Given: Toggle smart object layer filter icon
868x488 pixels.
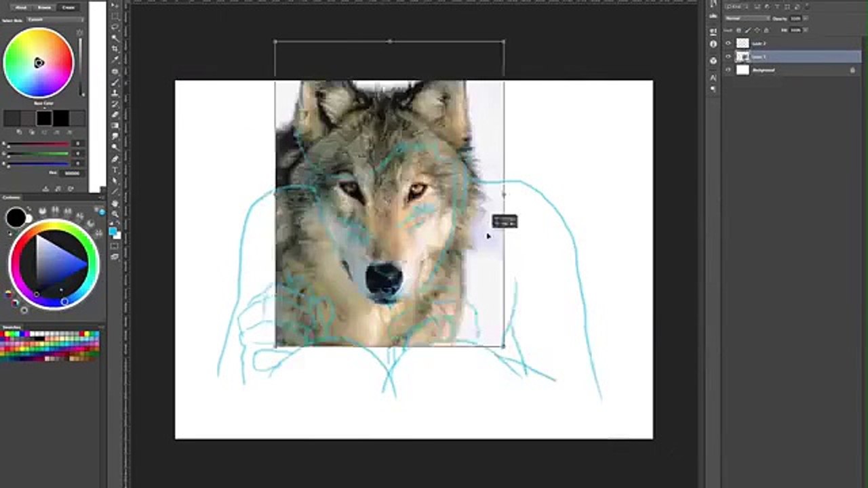Looking at the screenshot, I should [797, 7].
